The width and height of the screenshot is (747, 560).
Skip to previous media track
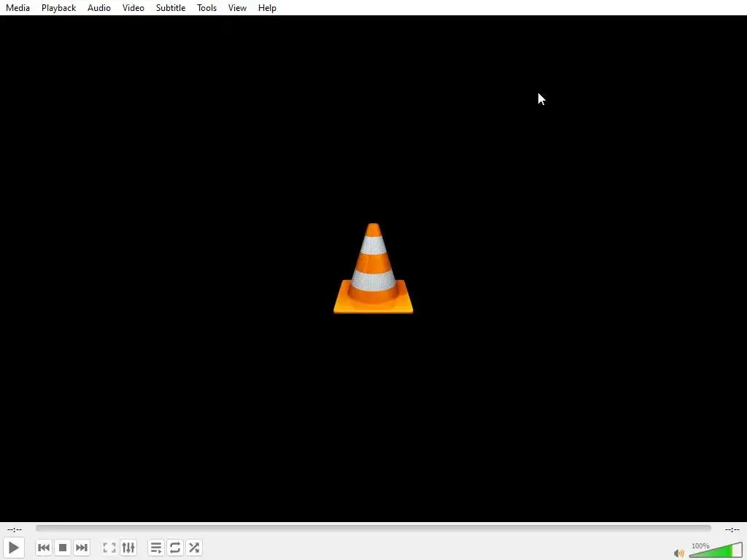point(44,548)
